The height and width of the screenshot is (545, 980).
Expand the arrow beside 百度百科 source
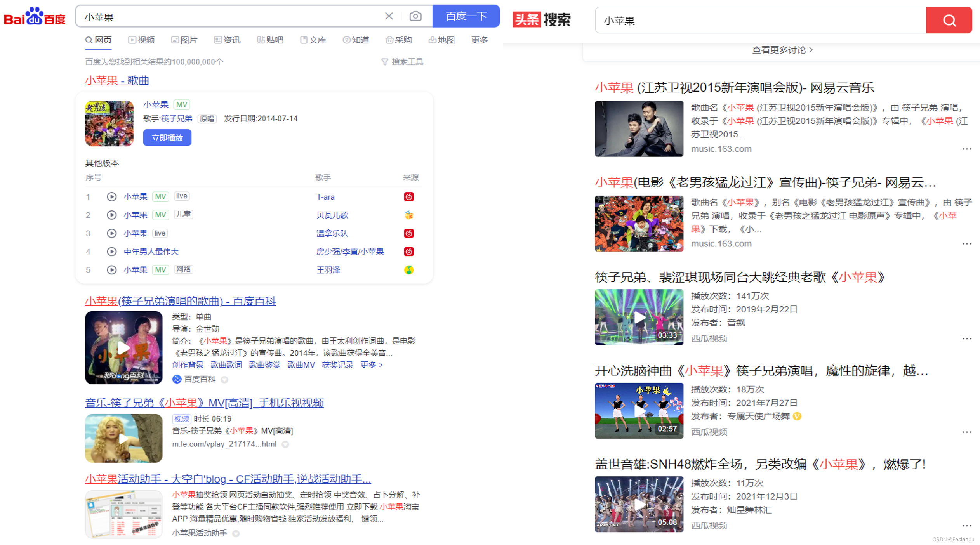pos(224,380)
